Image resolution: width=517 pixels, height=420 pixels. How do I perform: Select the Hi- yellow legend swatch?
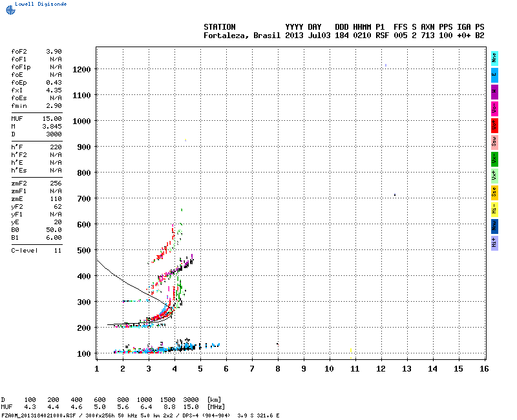point(494,209)
